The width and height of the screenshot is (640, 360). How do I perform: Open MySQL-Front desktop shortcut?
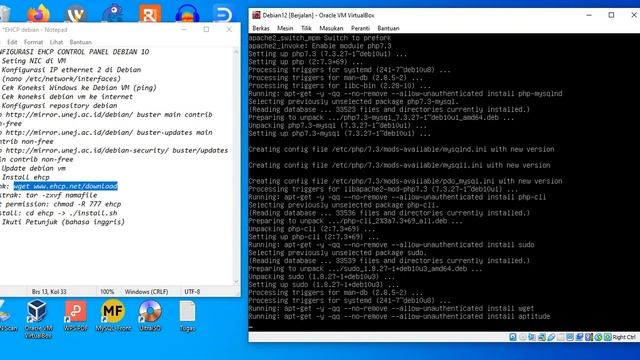point(113,315)
